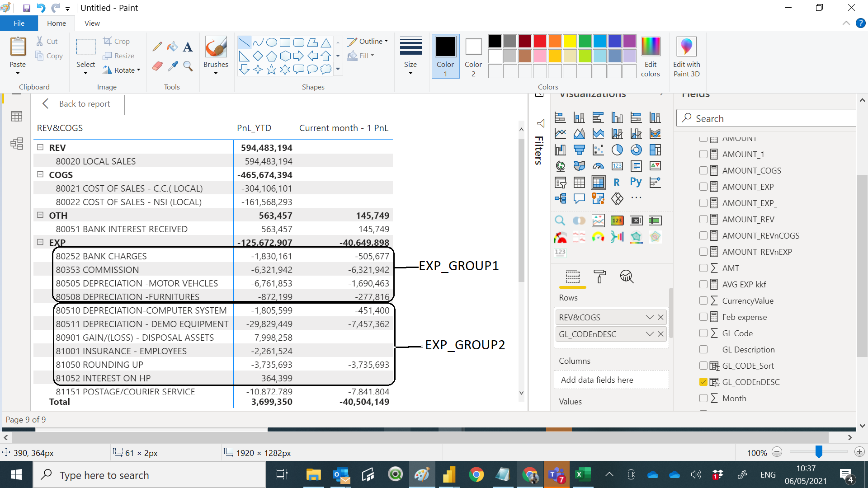868x488 pixels.
Task: Open the Select dropdown arrow
Action: coord(85,73)
